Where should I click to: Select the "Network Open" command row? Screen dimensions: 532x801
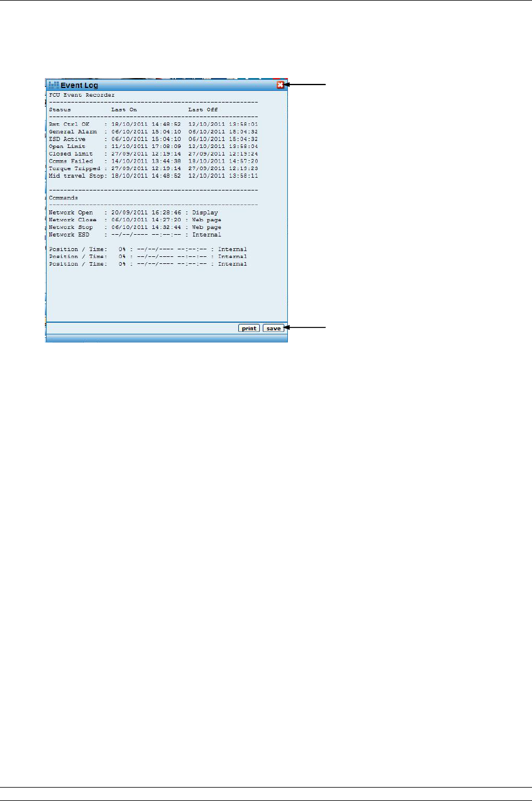pyautogui.click(x=133, y=213)
